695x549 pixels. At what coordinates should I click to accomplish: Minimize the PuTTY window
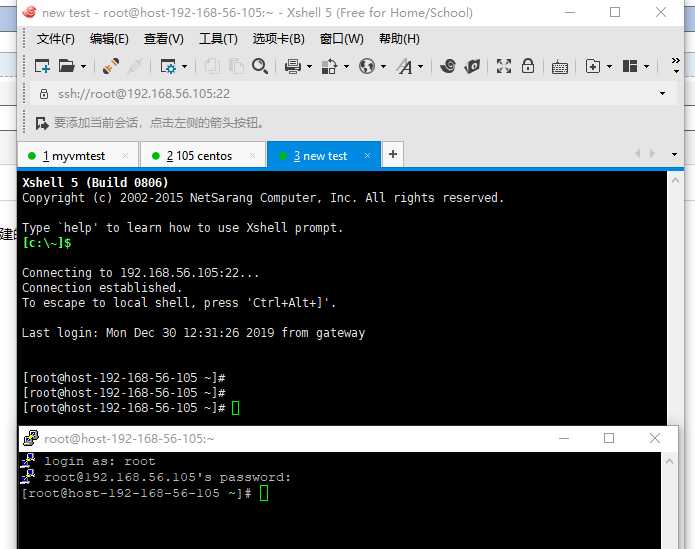pos(564,438)
